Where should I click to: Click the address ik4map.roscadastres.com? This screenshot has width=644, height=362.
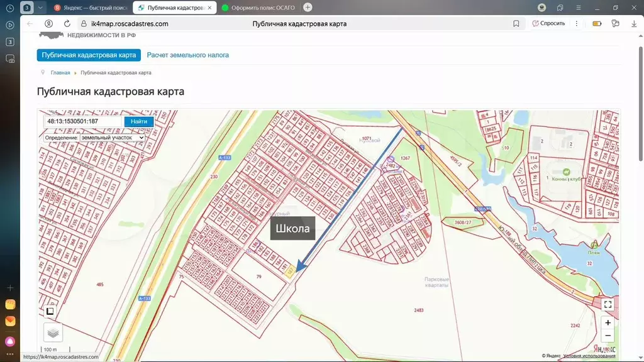tap(130, 24)
